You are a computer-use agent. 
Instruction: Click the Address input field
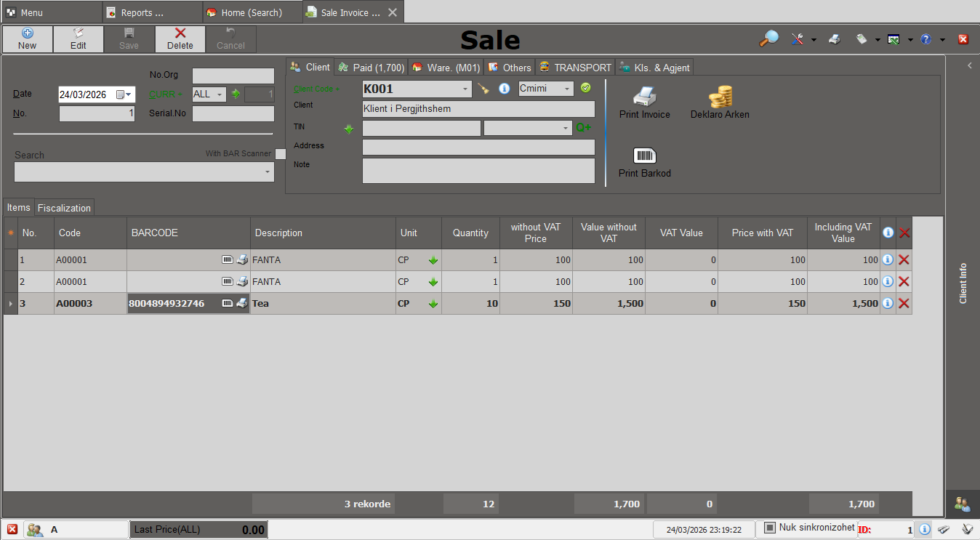click(478, 148)
